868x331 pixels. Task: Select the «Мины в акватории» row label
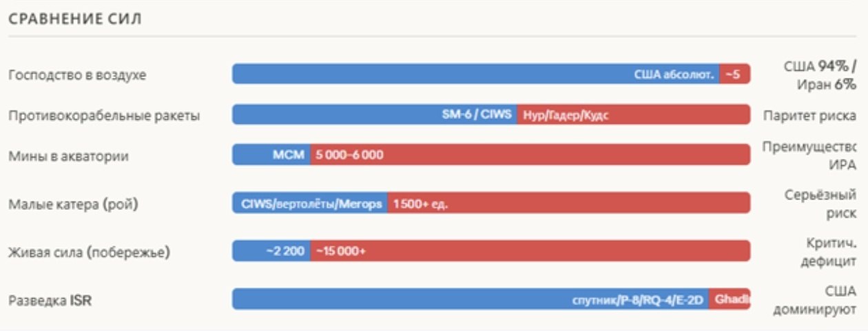point(68,156)
